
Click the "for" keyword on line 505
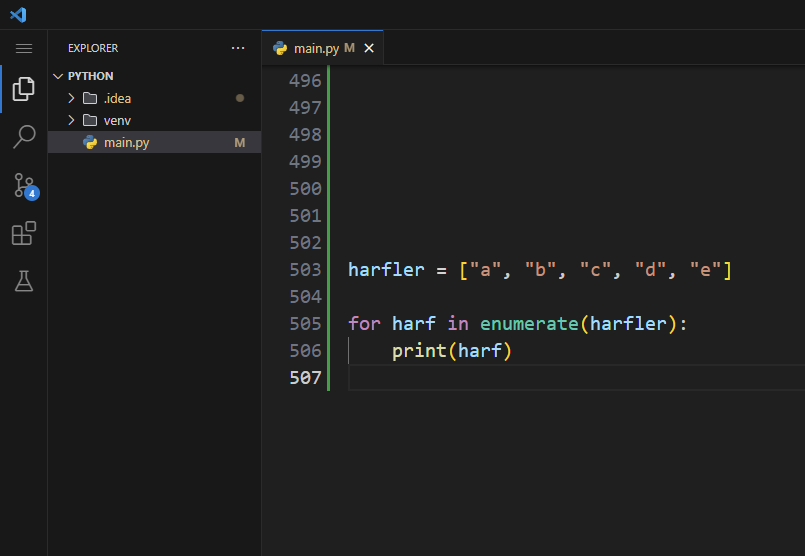click(365, 323)
